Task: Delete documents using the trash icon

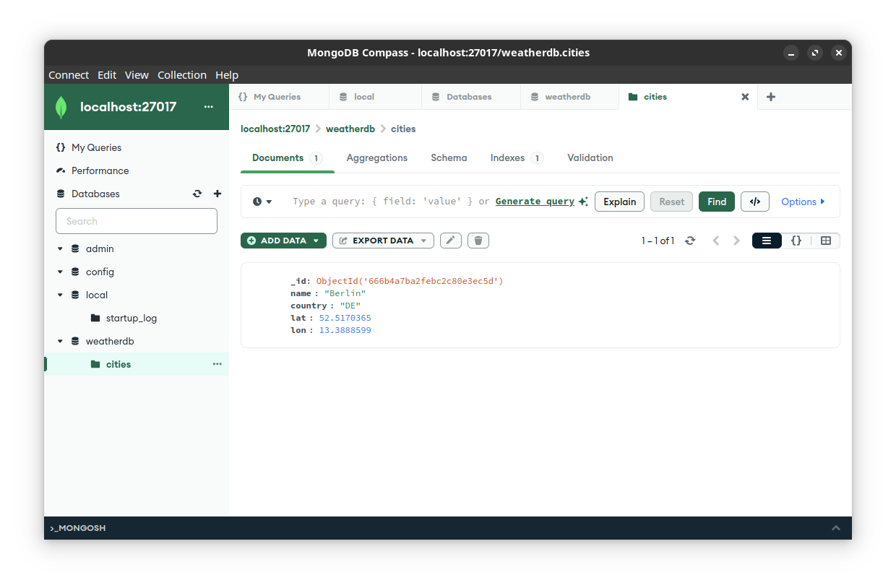Action: (x=478, y=240)
